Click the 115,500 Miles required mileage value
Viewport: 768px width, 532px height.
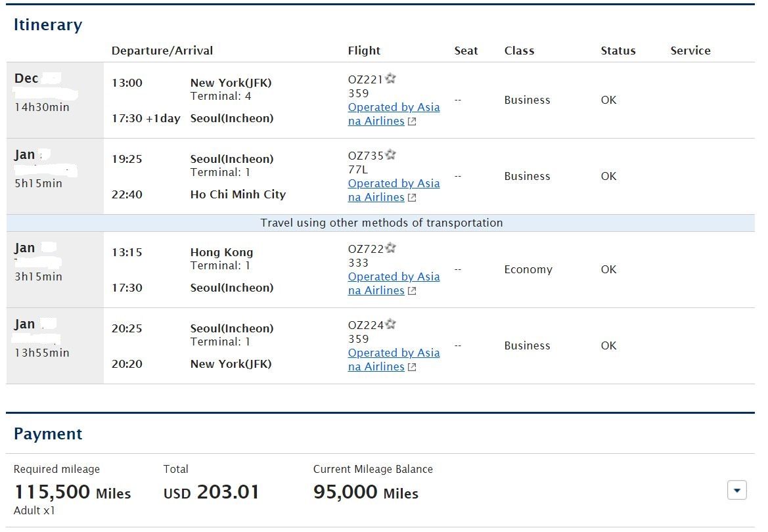72,492
